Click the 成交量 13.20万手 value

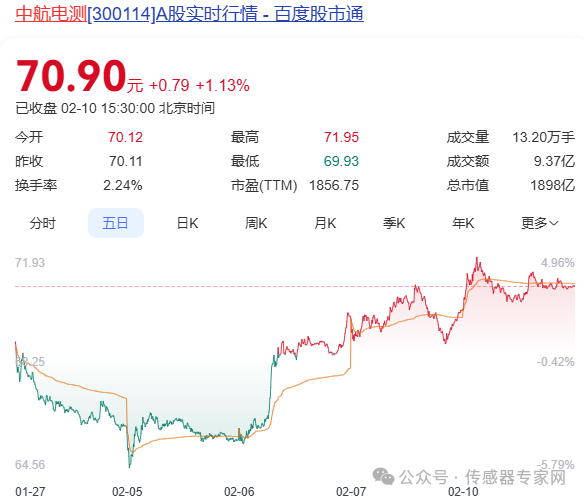click(544, 137)
